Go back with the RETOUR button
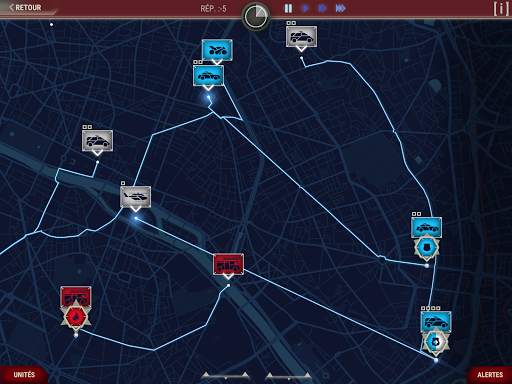The image size is (512, 384). 25,7
